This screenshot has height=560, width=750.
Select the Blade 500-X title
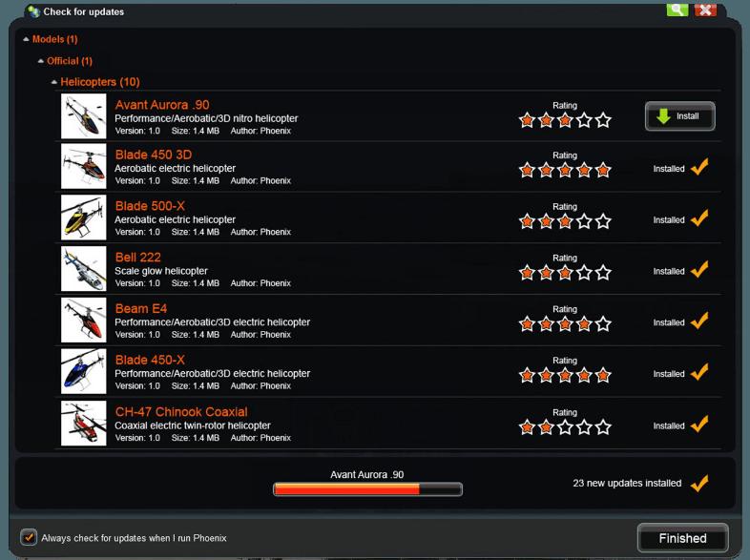[x=150, y=206]
